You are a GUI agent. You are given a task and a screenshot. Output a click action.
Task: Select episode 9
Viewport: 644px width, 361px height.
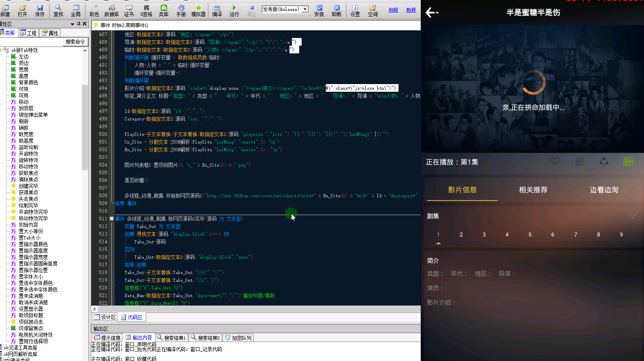click(621, 234)
